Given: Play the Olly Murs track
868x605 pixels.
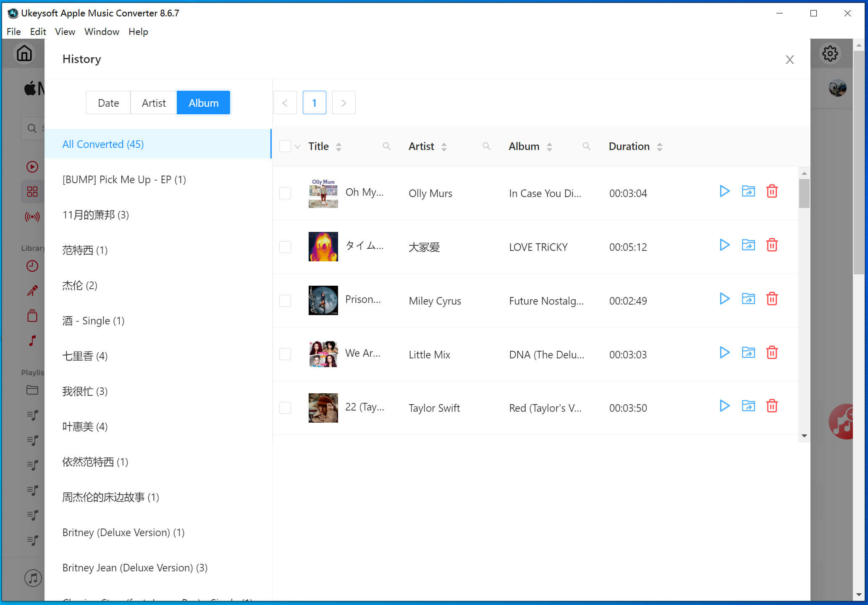Looking at the screenshot, I should [x=724, y=191].
